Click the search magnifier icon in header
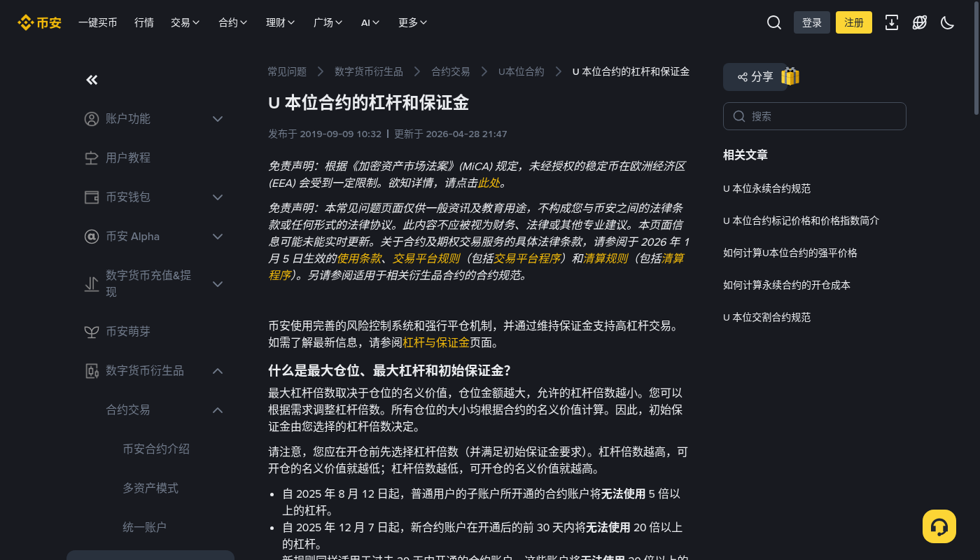Screen dimensions: 980x560 tap(774, 22)
